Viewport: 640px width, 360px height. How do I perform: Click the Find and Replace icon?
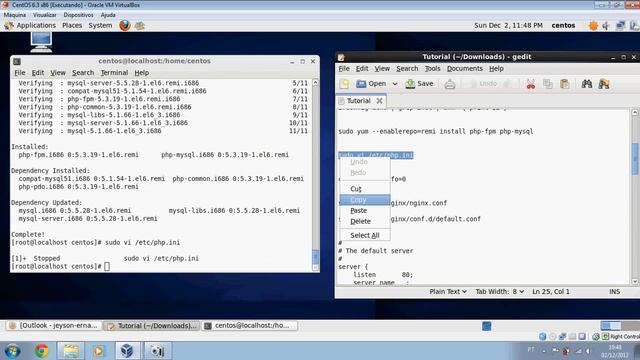[x=604, y=84]
